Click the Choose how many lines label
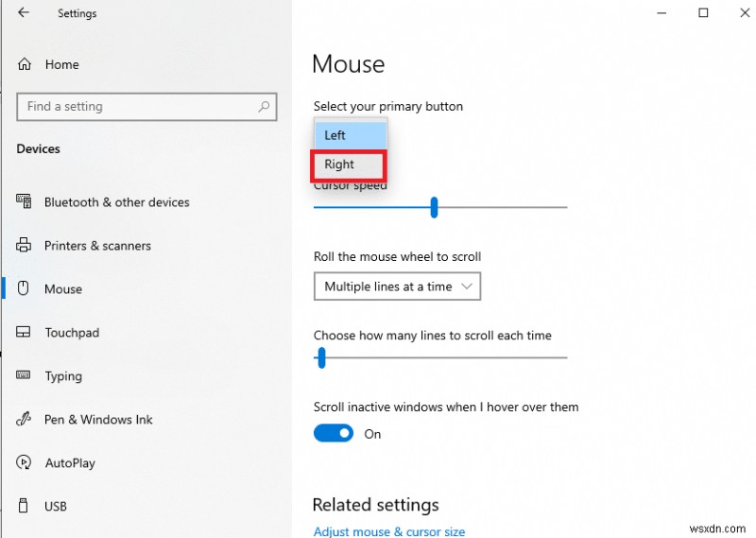756x538 pixels. (x=433, y=336)
